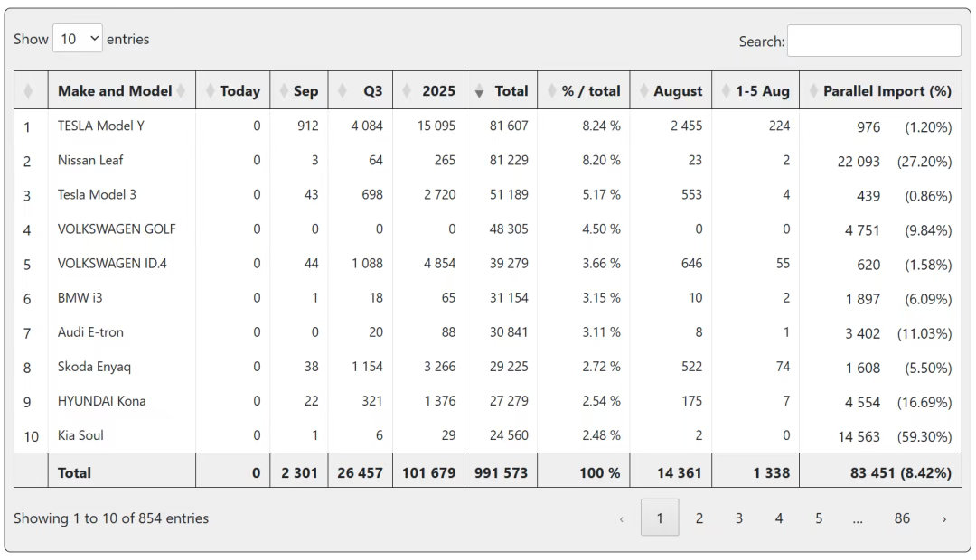
Task: Select the Audi E-tron row name
Action: tap(90, 332)
